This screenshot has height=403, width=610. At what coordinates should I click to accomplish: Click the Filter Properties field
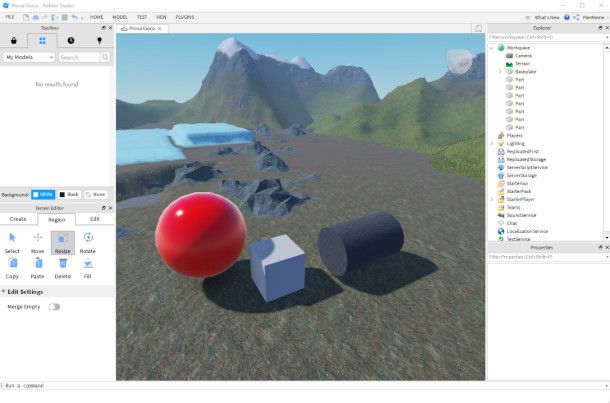click(x=546, y=257)
